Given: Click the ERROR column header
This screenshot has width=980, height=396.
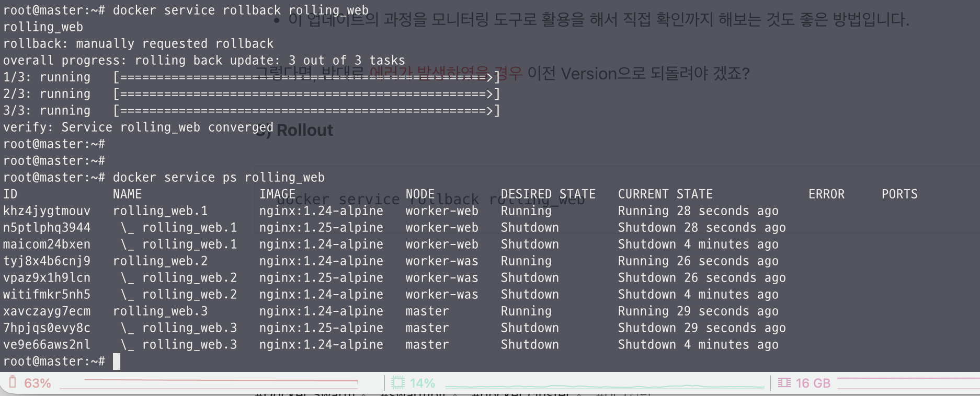Looking at the screenshot, I should click(826, 194).
